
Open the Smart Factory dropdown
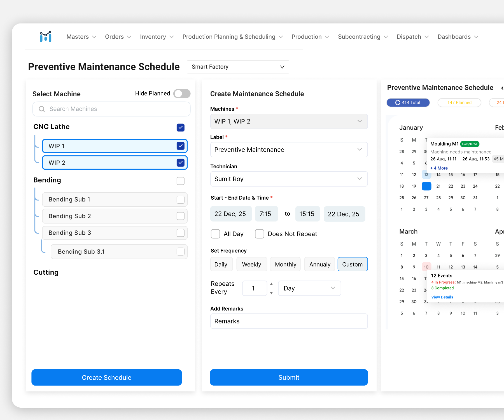(238, 67)
